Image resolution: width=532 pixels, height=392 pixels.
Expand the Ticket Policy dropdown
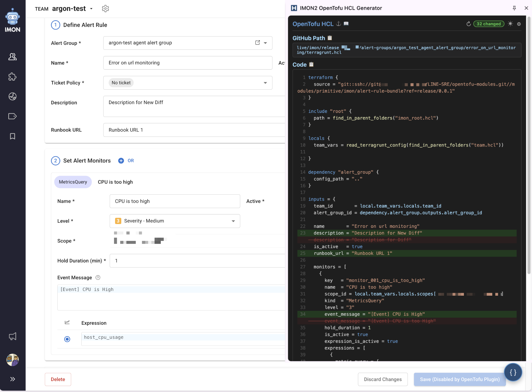[x=265, y=83]
